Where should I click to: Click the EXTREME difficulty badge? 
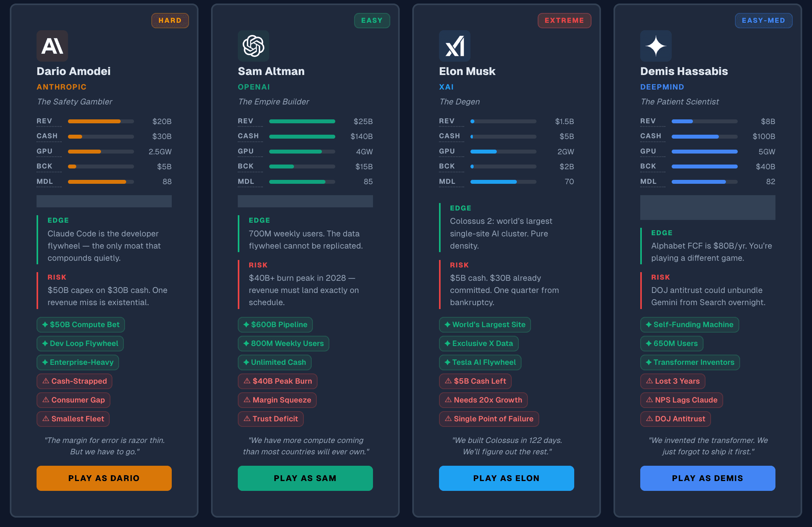(564, 20)
